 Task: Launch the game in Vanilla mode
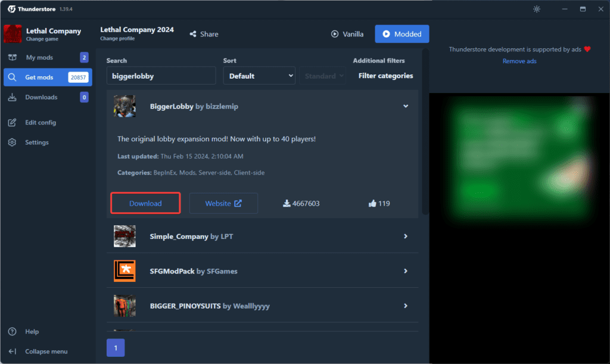[347, 34]
